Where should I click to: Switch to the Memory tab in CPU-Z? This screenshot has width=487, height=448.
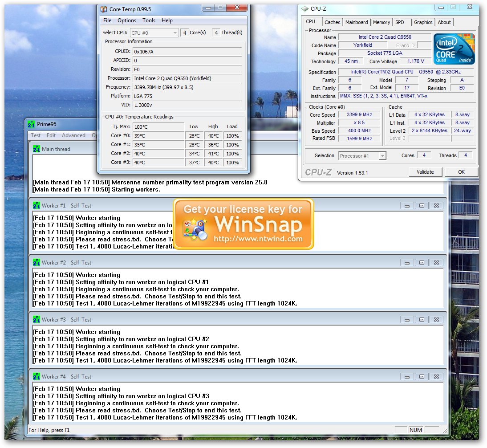381,22
